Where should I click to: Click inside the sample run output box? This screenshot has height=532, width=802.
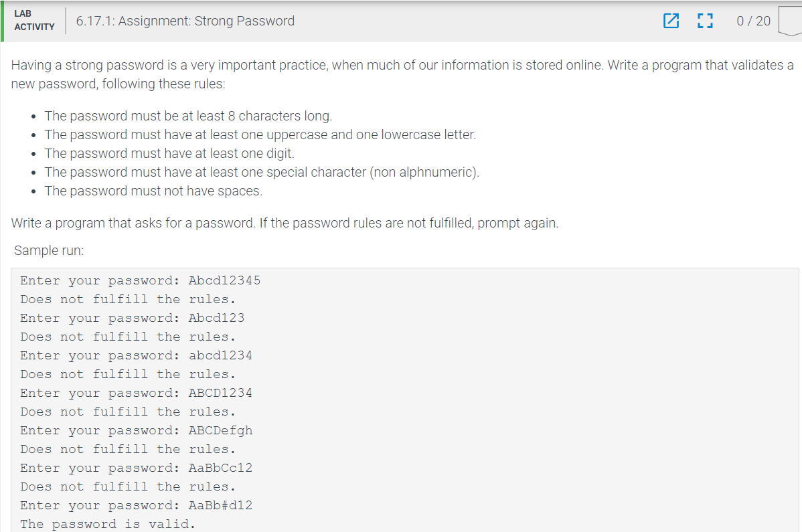[x=402, y=402]
